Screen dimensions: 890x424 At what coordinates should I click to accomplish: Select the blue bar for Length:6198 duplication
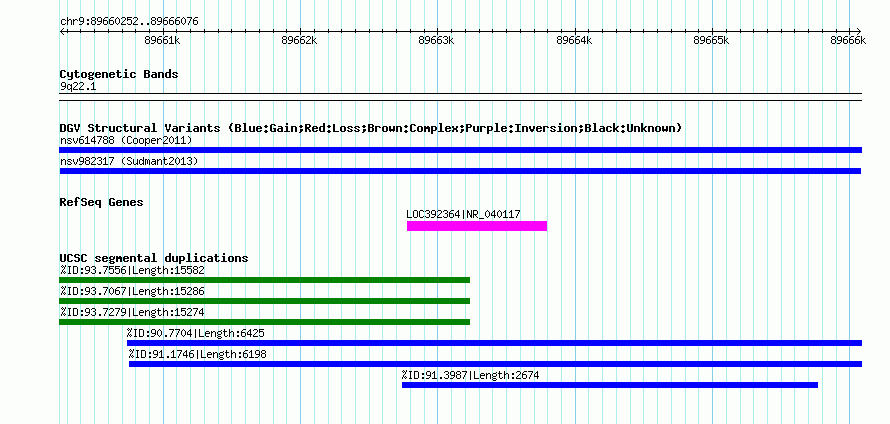pyautogui.click(x=496, y=364)
